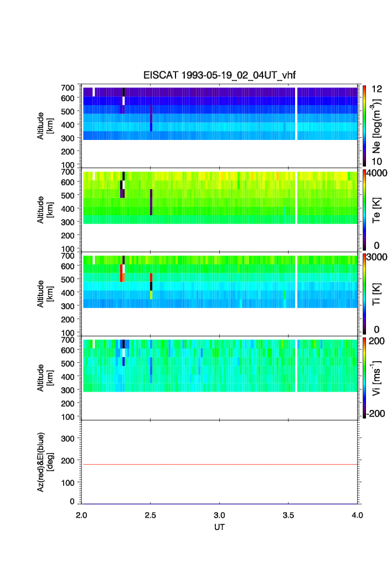Click the UT x-axis title
Image resolution: width=392 pixels, height=588 pixels.
[x=220, y=527]
